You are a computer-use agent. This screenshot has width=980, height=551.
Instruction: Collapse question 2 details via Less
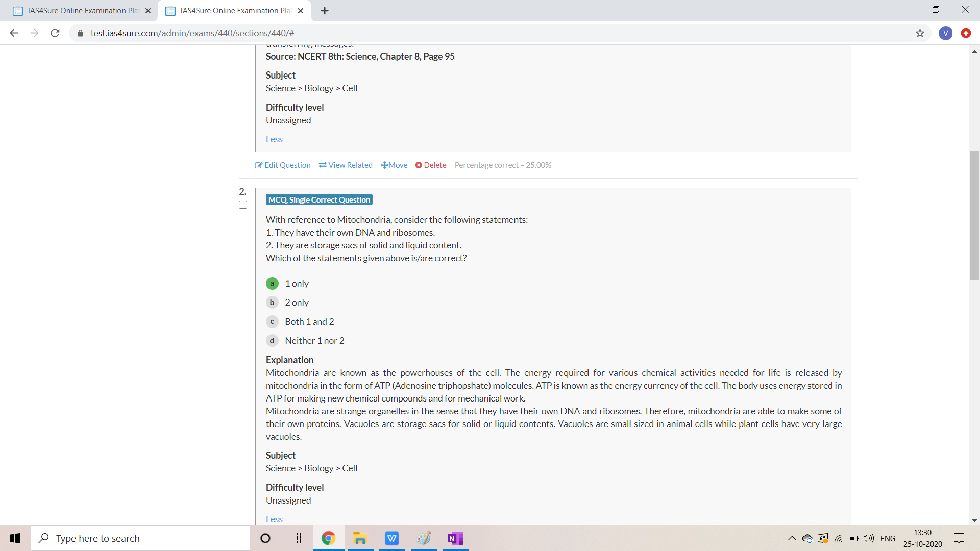pos(274,519)
